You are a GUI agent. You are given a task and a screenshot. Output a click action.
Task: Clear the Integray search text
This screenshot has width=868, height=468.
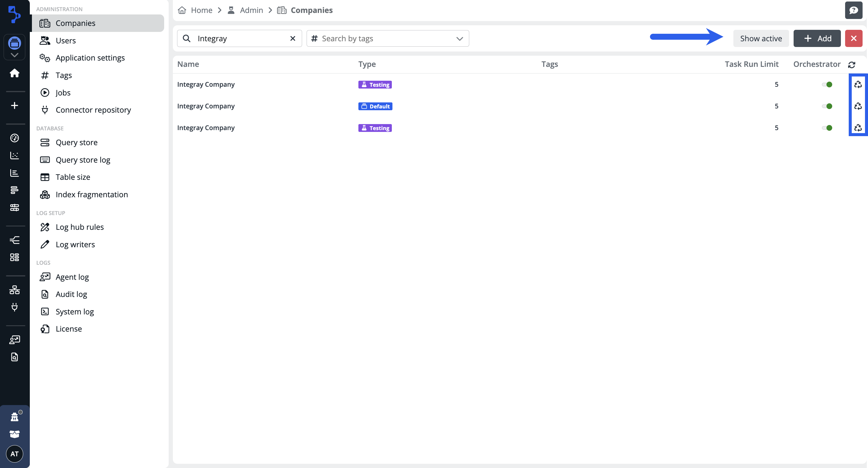[x=292, y=39]
